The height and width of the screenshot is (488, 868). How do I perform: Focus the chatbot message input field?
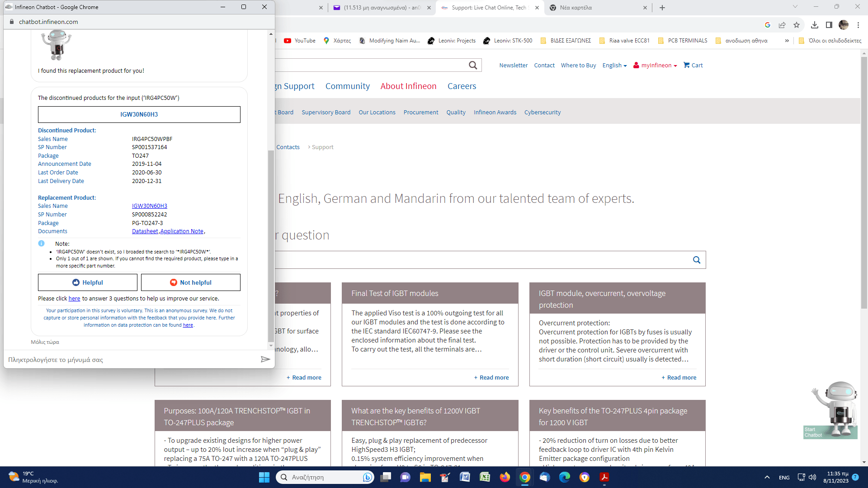131,360
